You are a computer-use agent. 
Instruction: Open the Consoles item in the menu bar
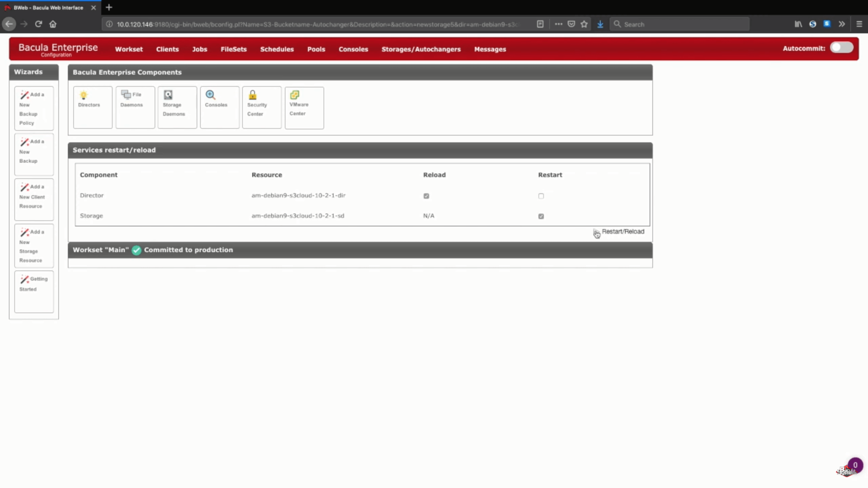[x=354, y=49]
